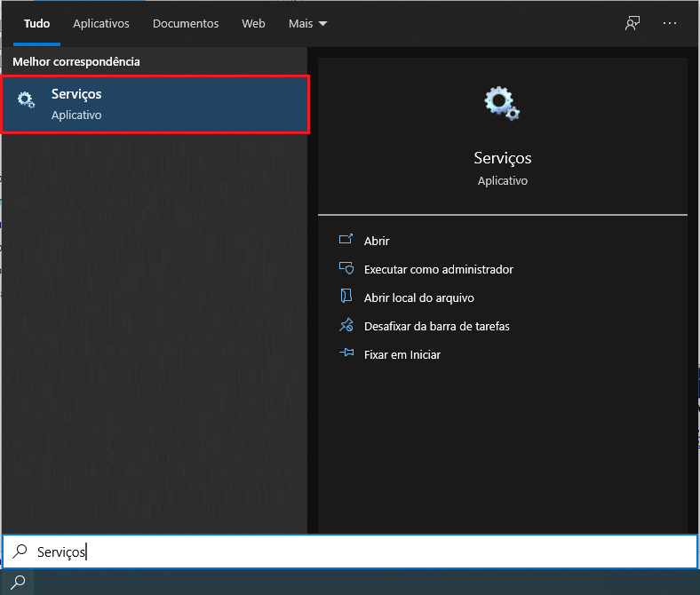Click the unpin icon beside Desafixar da barra
The height and width of the screenshot is (595, 700).
[346, 326]
